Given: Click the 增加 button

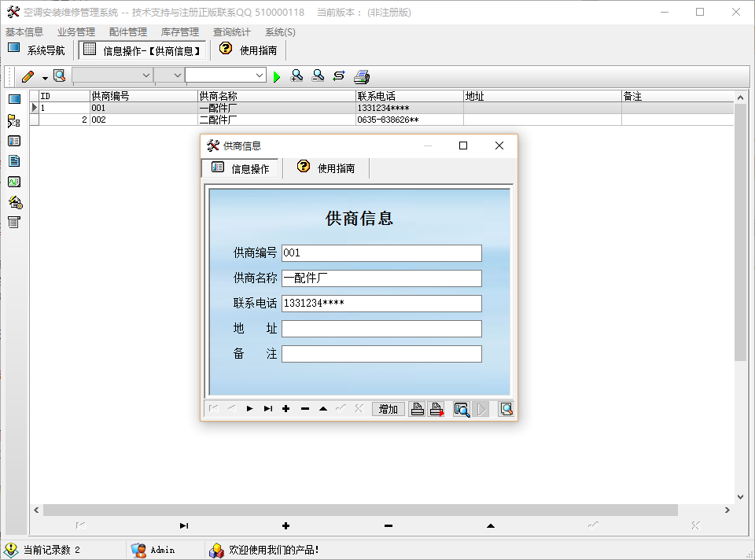Looking at the screenshot, I should point(389,409).
